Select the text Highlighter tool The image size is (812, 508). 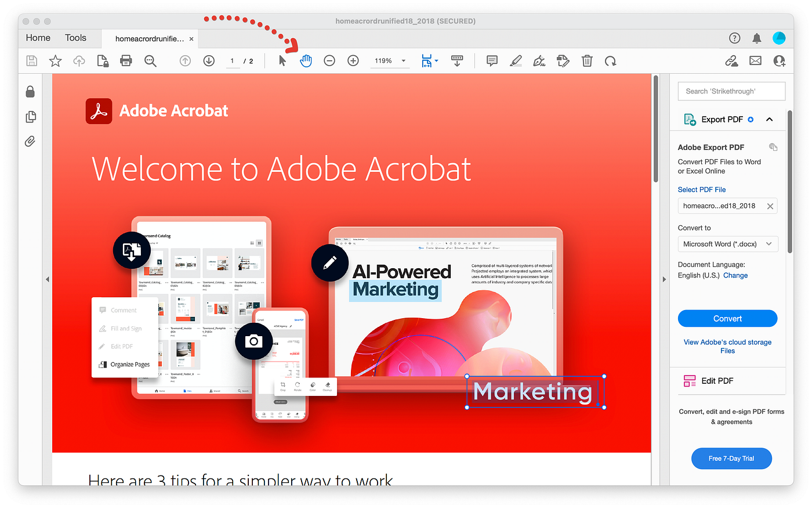515,60
